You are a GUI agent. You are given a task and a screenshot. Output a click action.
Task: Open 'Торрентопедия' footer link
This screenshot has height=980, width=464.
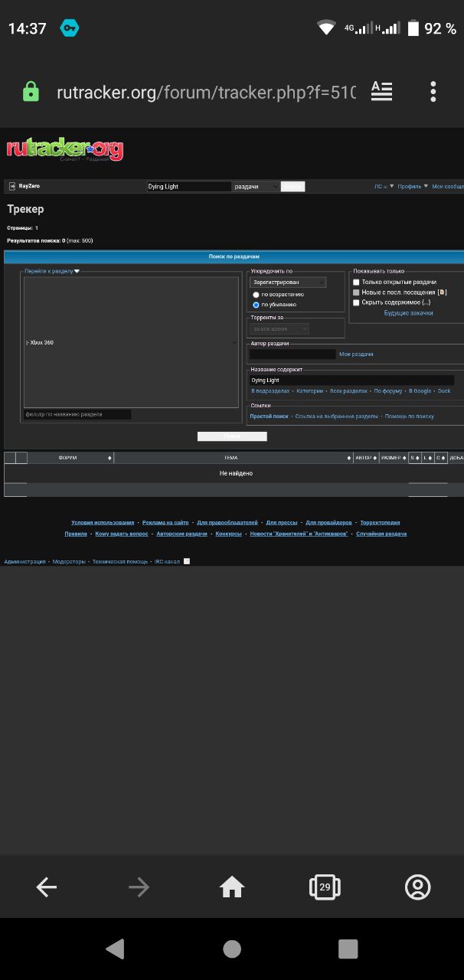pyautogui.click(x=380, y=523)
